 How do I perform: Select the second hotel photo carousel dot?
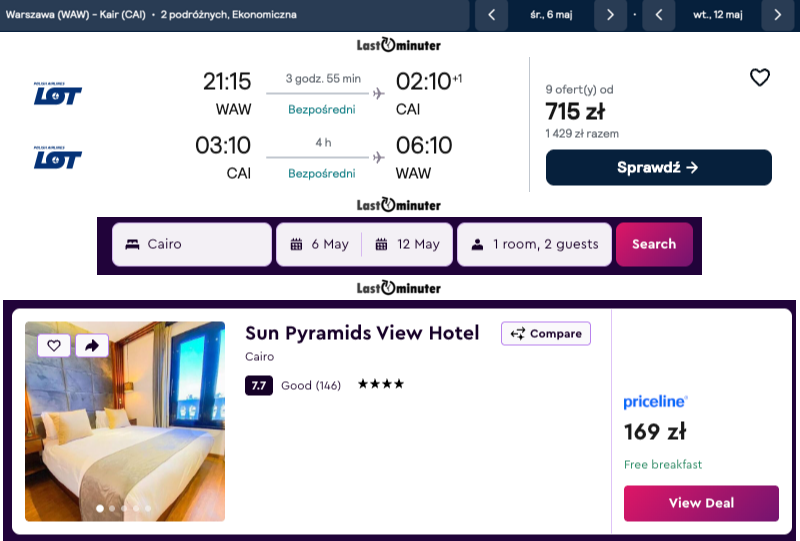pyautogui.click(x=111, y=508)
